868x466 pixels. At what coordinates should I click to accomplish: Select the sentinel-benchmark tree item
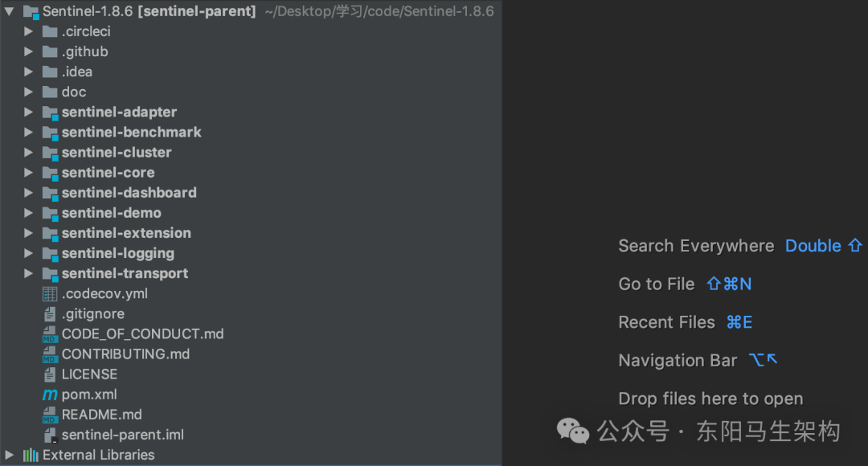131,133
